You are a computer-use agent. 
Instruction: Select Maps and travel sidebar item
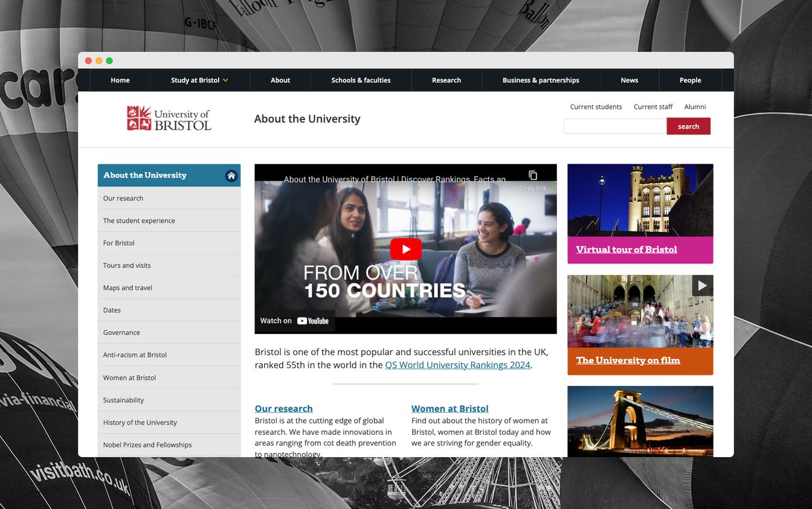[x=169, y=287]
